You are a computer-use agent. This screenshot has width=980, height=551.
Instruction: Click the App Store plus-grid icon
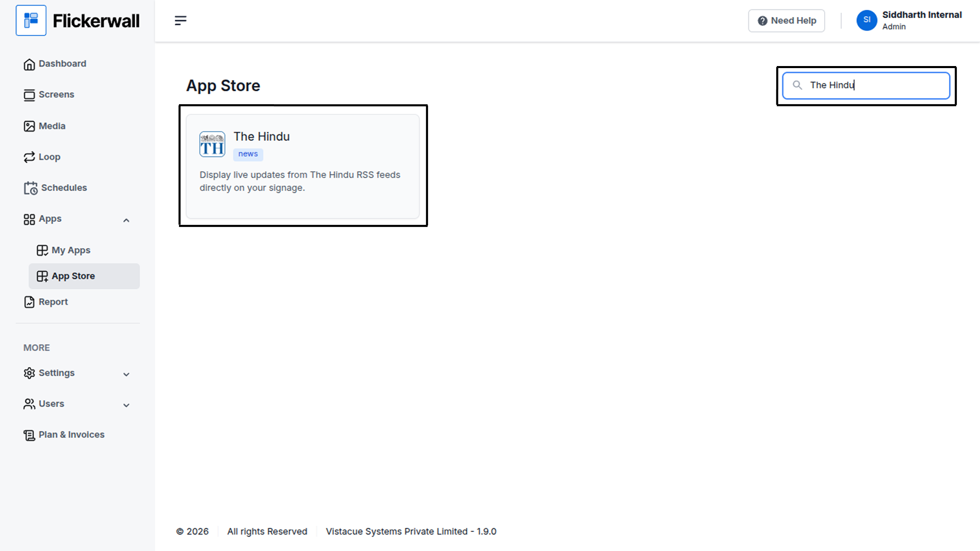tap(42, 277)
